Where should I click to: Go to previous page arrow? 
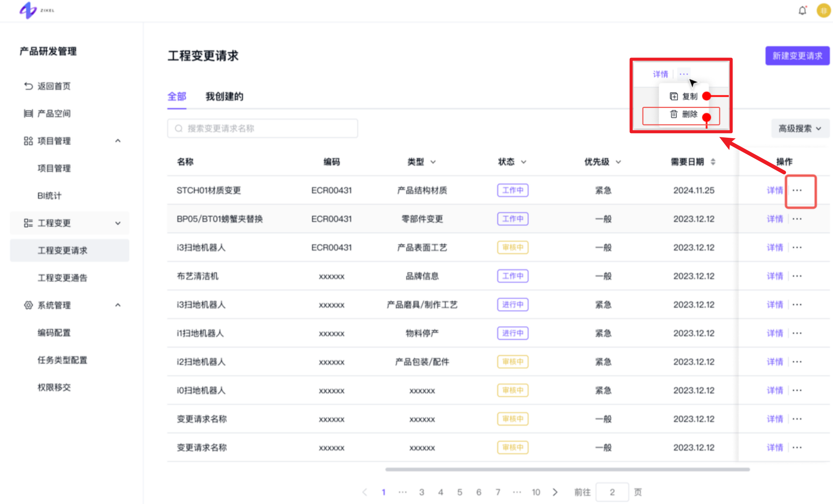tap(365, 492)
